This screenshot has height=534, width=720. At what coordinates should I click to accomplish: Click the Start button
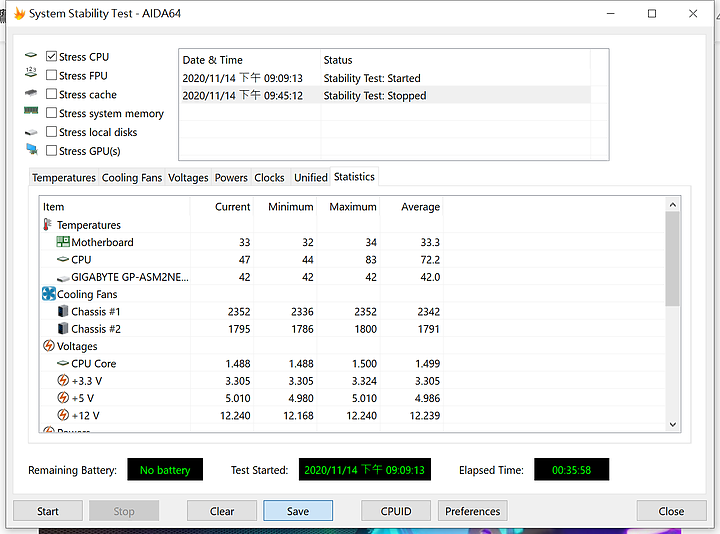pos(48,511)
